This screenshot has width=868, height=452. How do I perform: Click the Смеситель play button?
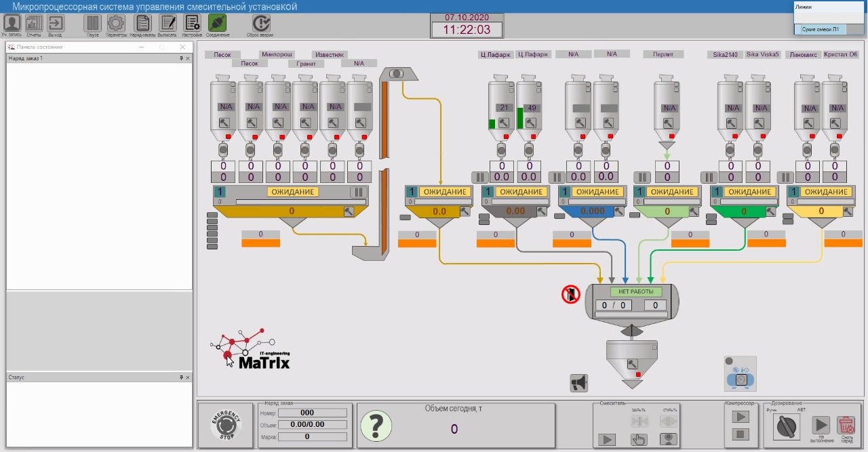tap(606, 440)
